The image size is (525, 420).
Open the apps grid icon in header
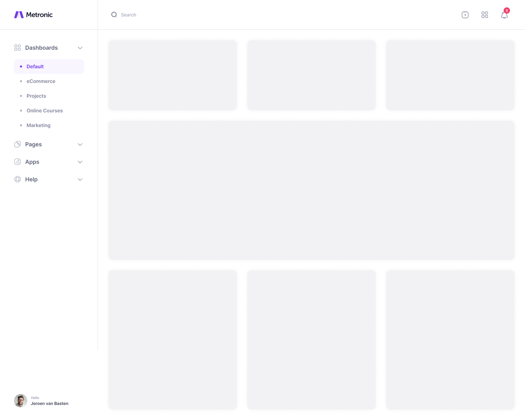tap(484, 15)
